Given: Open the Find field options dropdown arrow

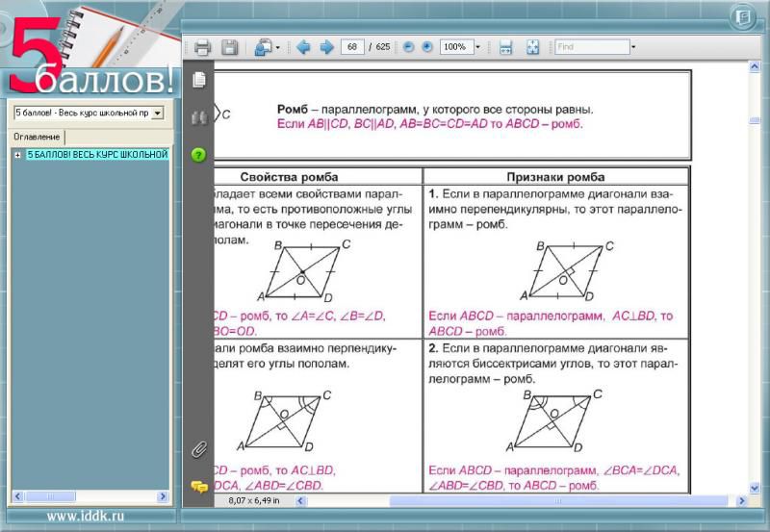Looking at the screenshot, I should coord(632,46).
